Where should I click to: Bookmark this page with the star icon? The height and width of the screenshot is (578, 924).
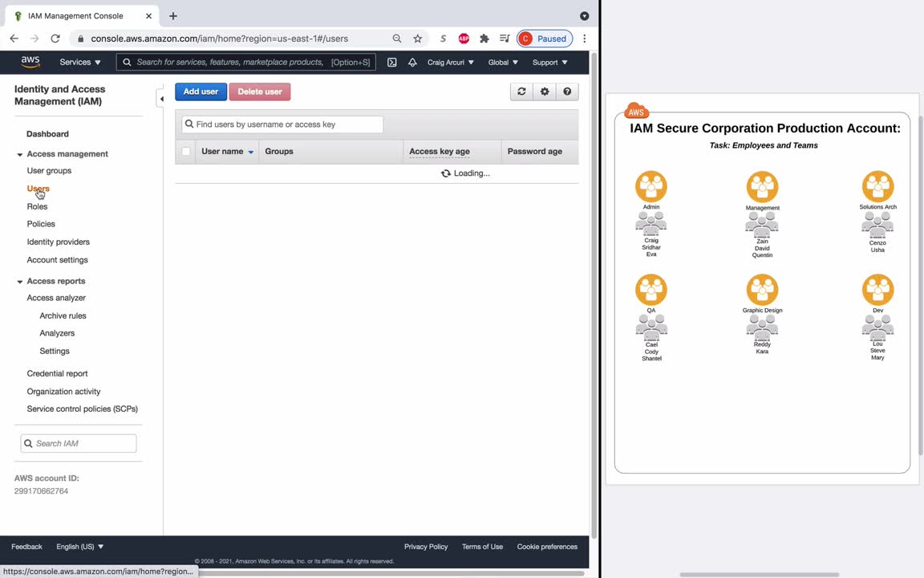pos(418,39)
